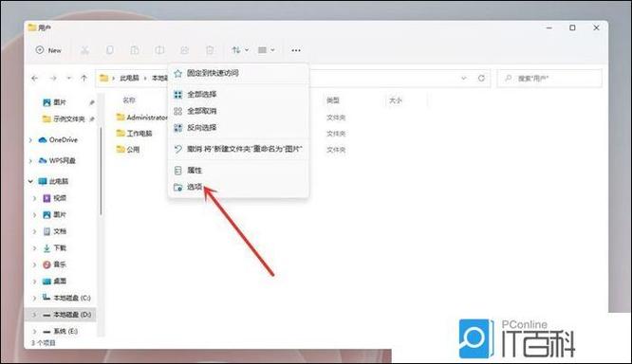
Task: Open 选项 from the menu
Action: click(238, 188)
